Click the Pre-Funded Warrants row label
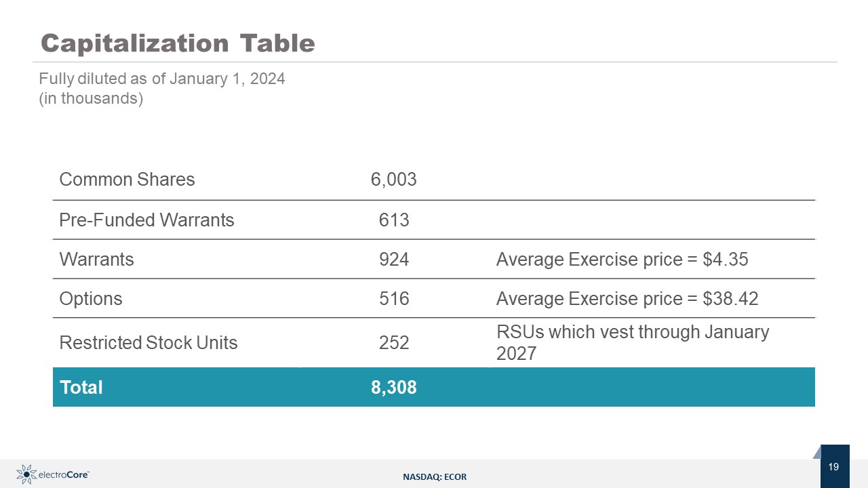This screenshot has width=868, height=488. [x=146, y=220]
